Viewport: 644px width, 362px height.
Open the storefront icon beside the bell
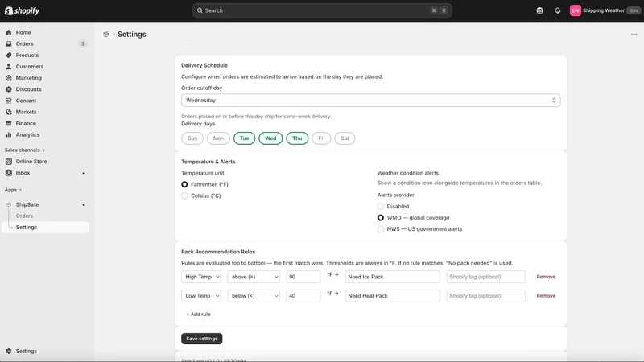[539, 10]
